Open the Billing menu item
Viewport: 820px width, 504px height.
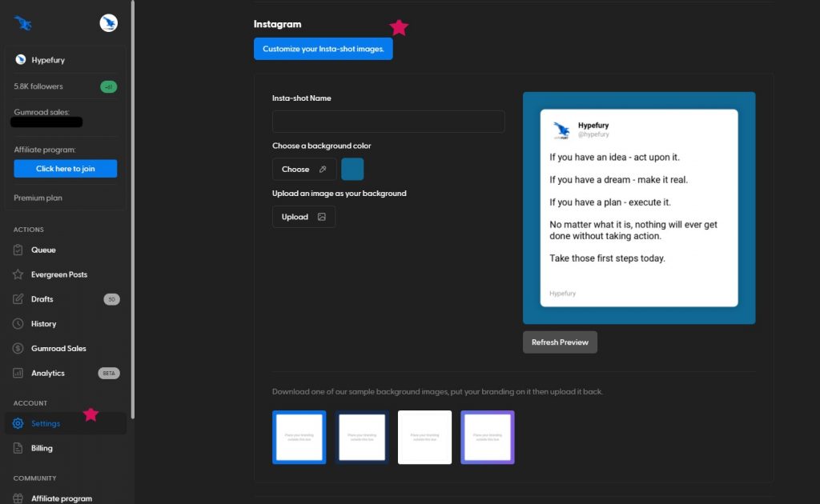coord(42,448)
